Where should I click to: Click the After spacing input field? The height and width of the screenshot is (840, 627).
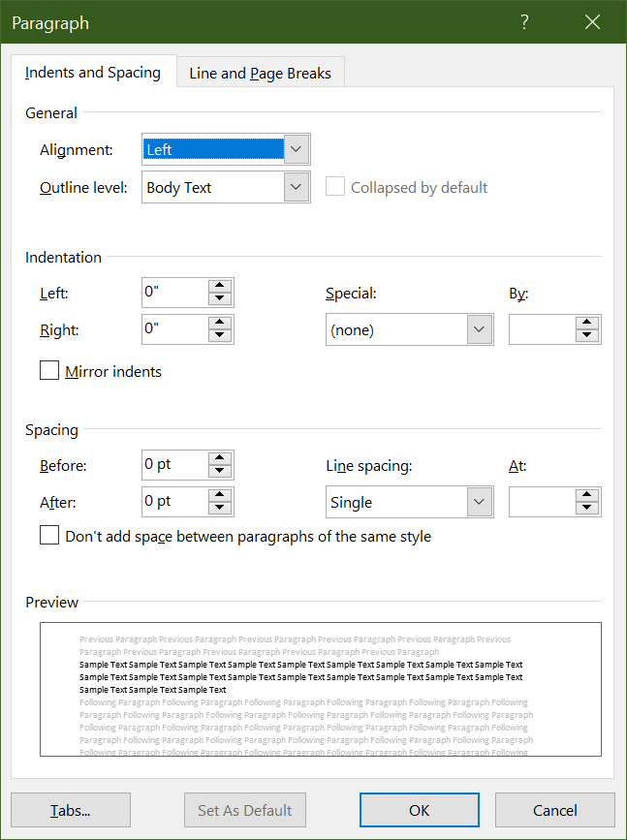pos(175,502)
